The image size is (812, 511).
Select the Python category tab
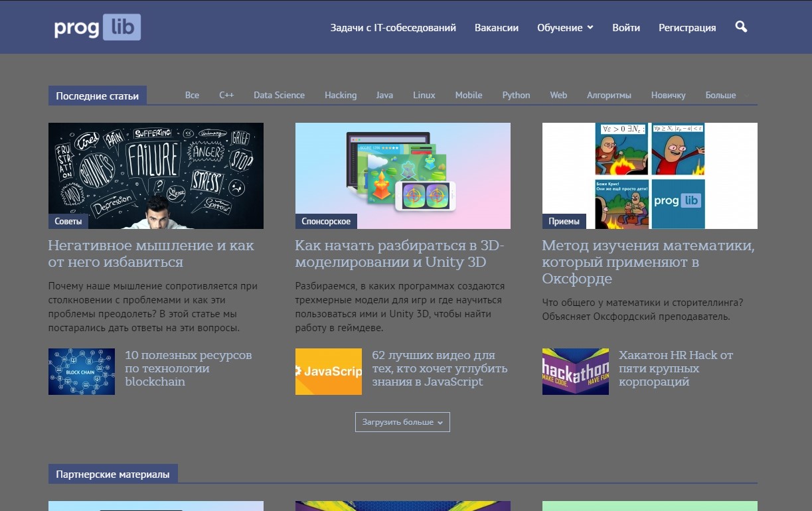[516, 95]
